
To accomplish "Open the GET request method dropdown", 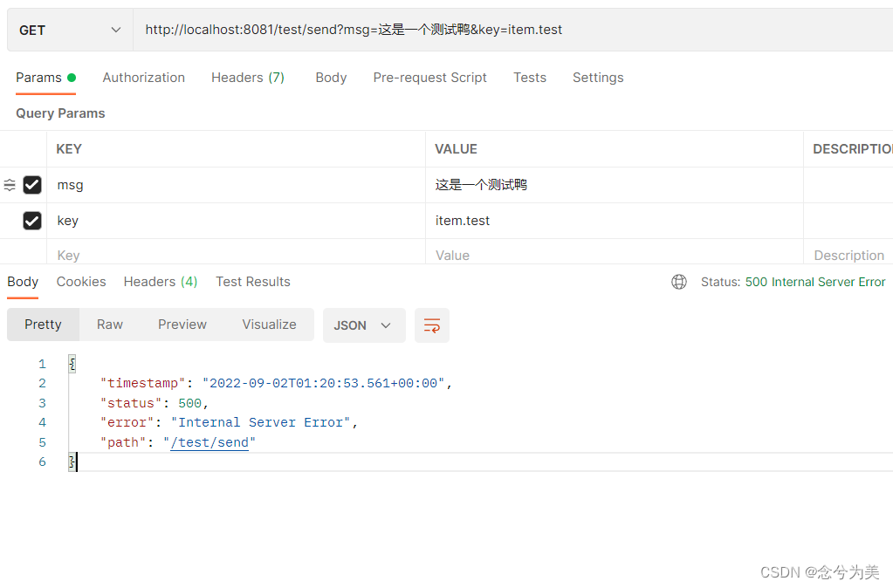I will pyautogui.click(x=69, y=29).
